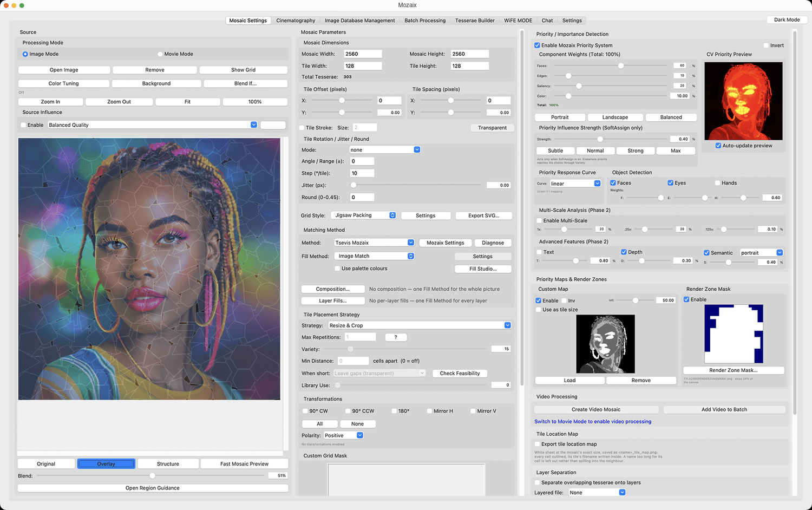Select the Movie Mode radio button

point(160,54)
